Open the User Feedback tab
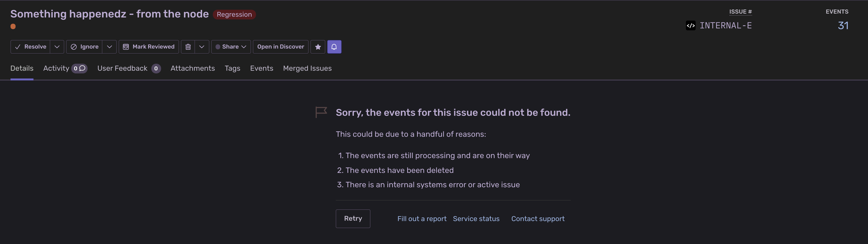Viewport: 868px width, 244px height. point(129,68)
